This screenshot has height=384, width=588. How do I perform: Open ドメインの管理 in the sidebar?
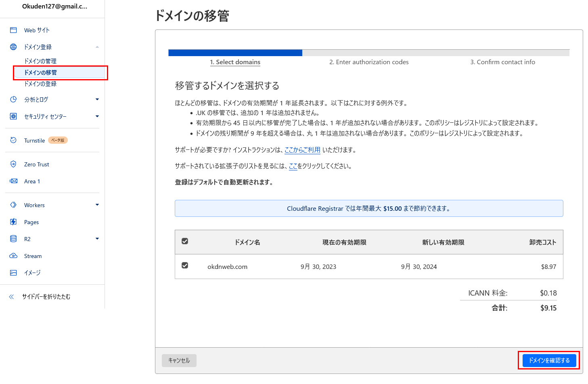point(40,61)
